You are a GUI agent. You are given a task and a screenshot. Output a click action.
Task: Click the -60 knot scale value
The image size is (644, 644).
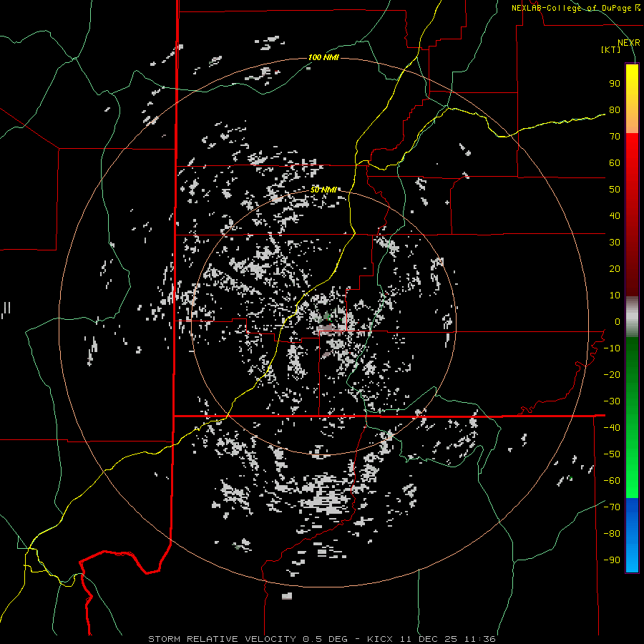612,481
